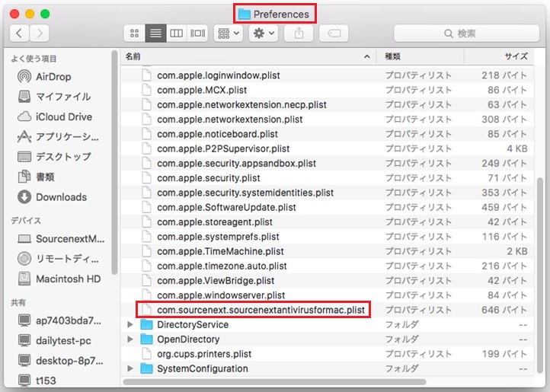Screen dimensions: 550x392
Task: Open デスクトップ in the sidebar
Action: click(x=54, y=156)
